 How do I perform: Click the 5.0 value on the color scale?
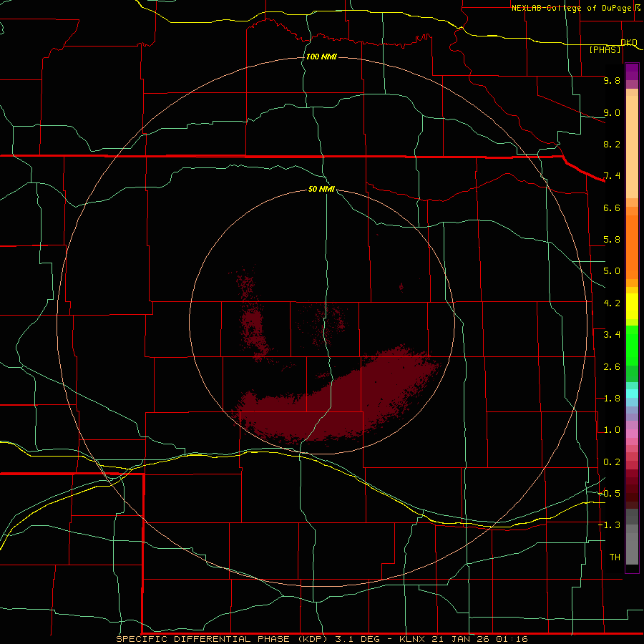[612, 271]
